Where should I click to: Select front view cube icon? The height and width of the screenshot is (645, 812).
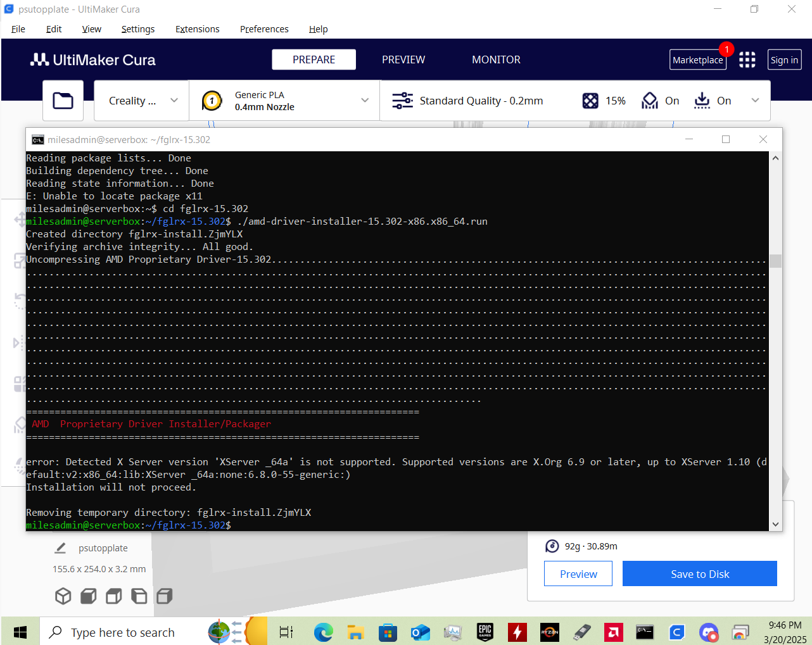(x=89, y=596)
